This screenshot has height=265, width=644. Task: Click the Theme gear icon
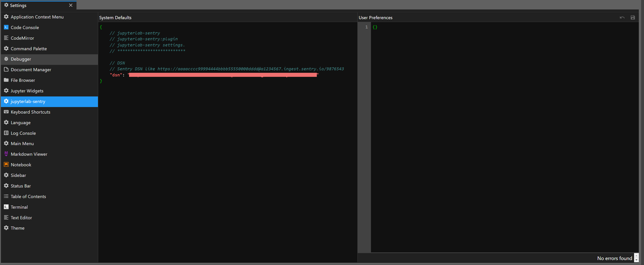[6, 228]
